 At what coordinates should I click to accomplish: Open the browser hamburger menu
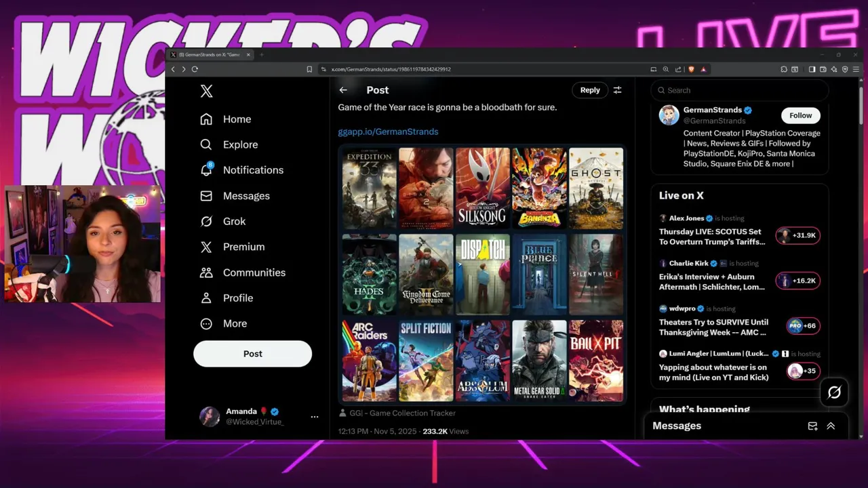(856, 69)
